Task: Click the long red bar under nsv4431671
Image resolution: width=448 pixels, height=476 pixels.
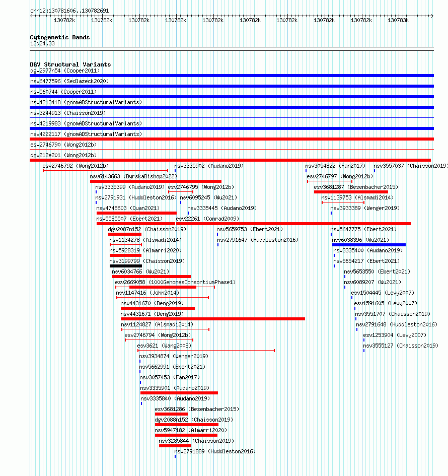Action: (213, 319)
